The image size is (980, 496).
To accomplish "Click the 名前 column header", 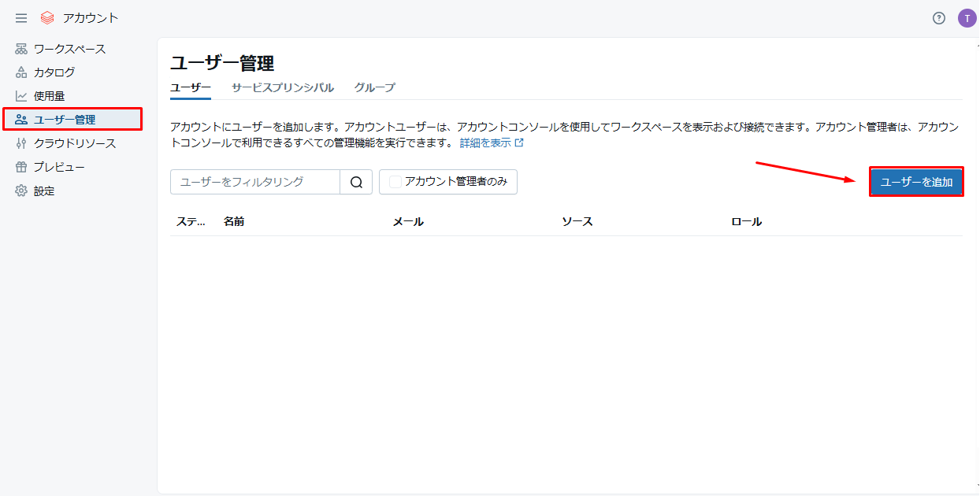I will tap(234, 222).
